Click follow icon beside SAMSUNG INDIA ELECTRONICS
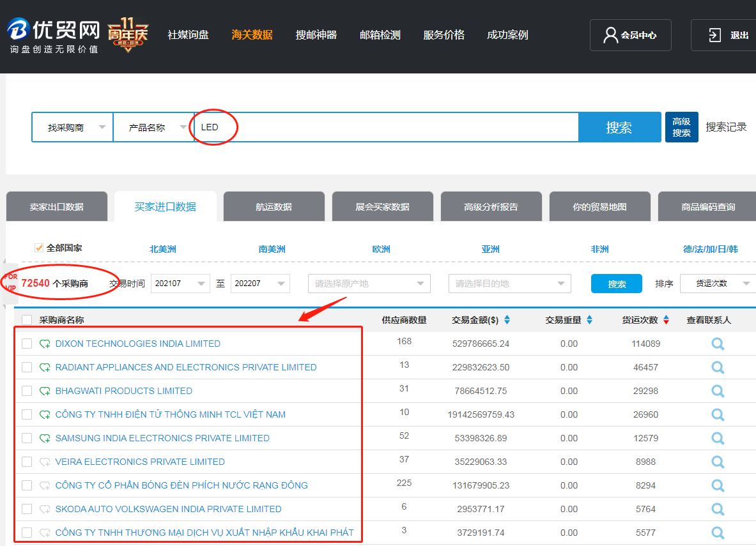The image size is (756, 546). tap(45, 438)
